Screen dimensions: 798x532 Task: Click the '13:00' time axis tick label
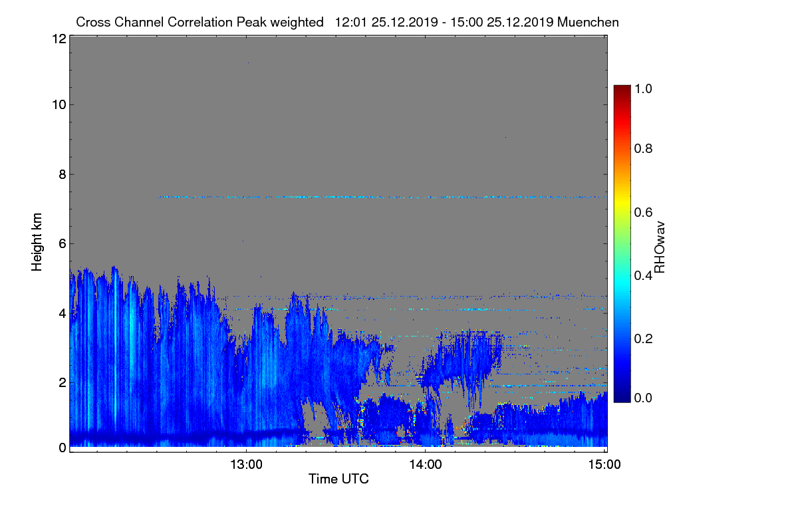tap(246, 465)
